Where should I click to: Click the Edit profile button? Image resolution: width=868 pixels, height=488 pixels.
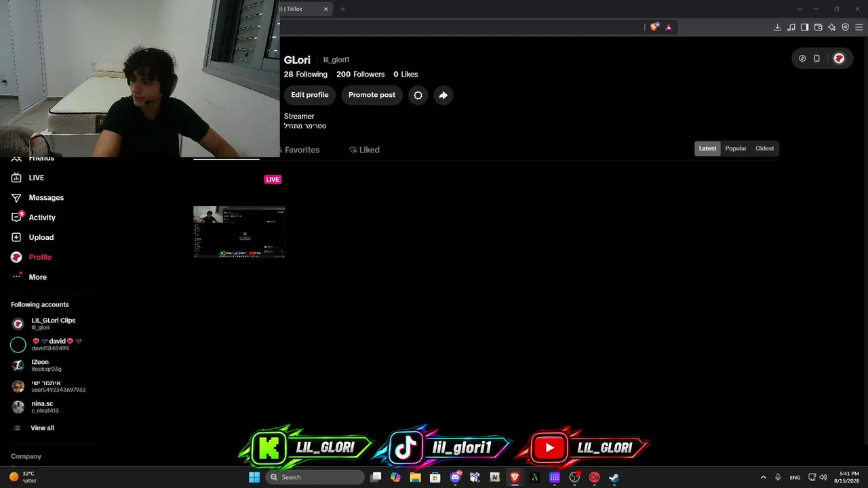309,95
